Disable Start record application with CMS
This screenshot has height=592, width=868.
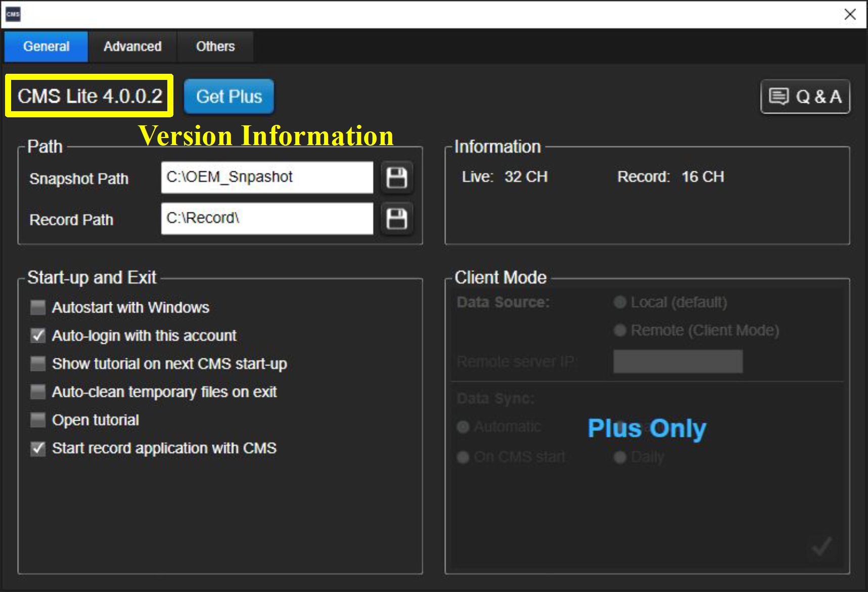coord(38,448)
